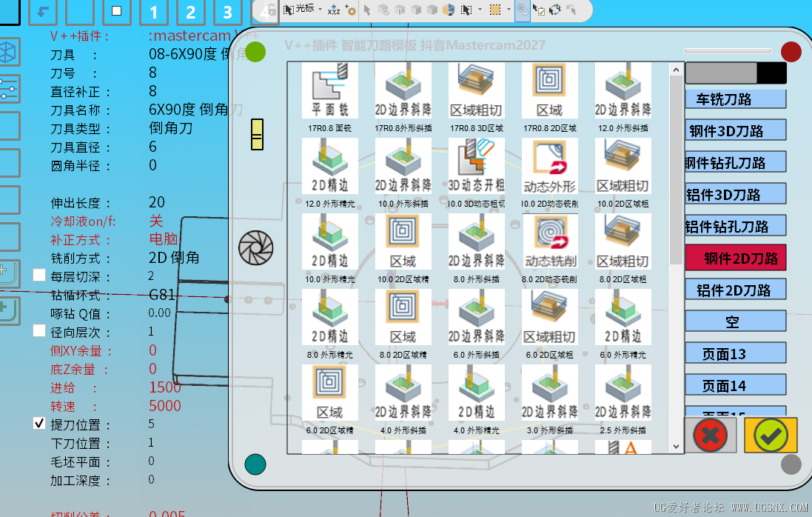Screen dimensions: 812x517
Task: Cancel with the red X button
Action: [710, 436]
